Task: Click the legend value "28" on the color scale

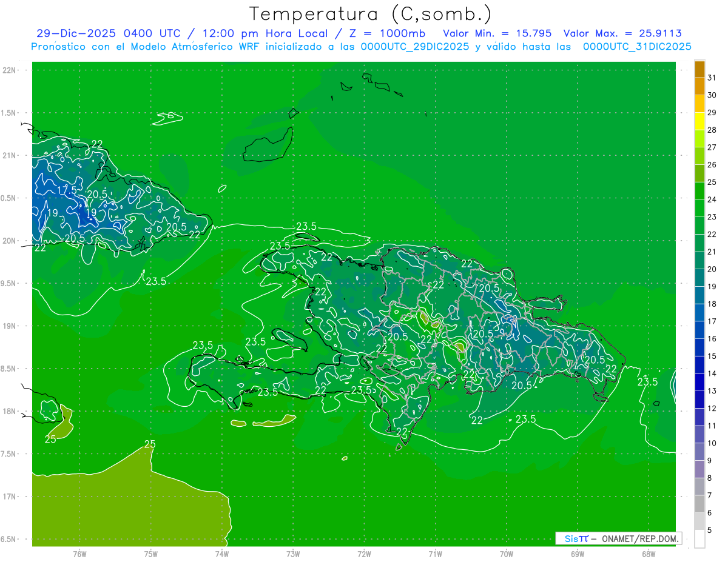Action: point(712,130)
